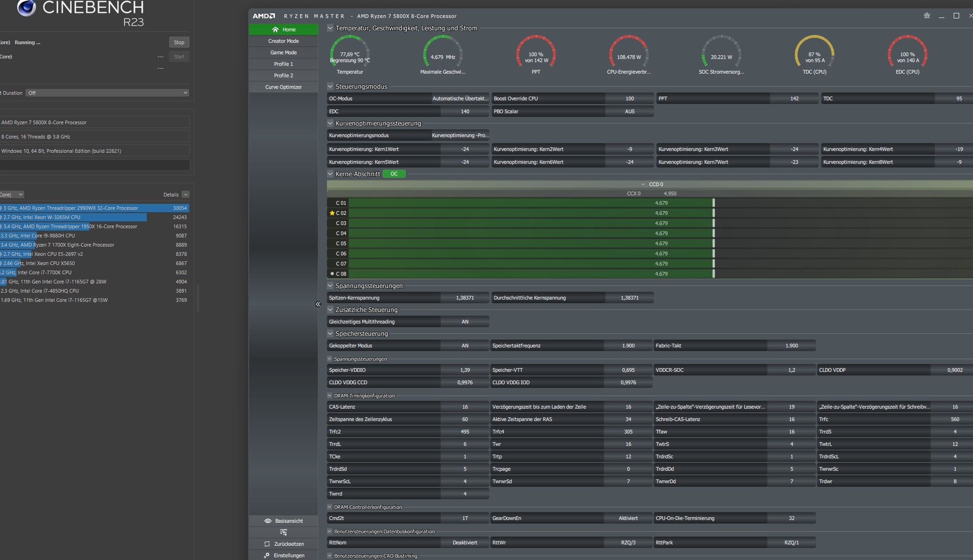Click the import/export arrows icon in sidebar

tap(284, 532)
